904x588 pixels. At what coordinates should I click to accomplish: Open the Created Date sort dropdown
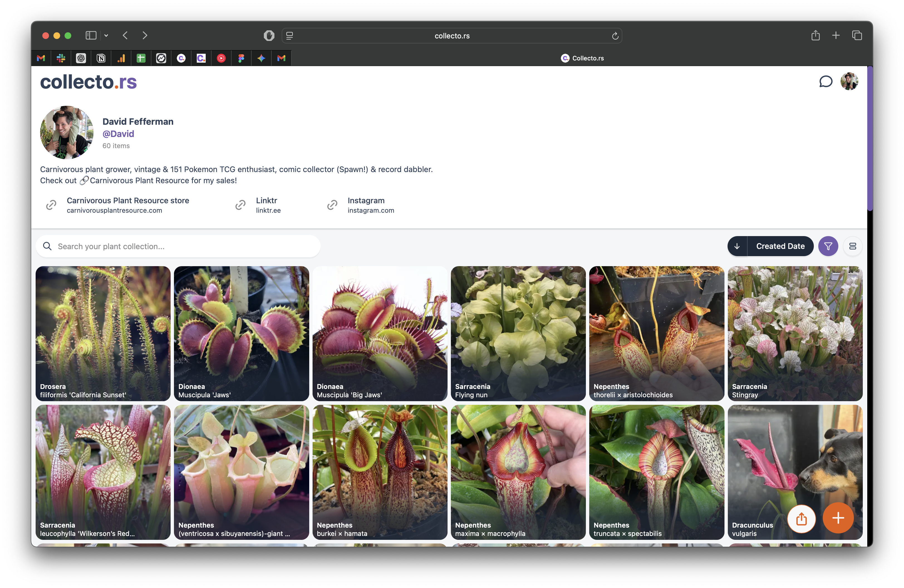click(780, 246)
